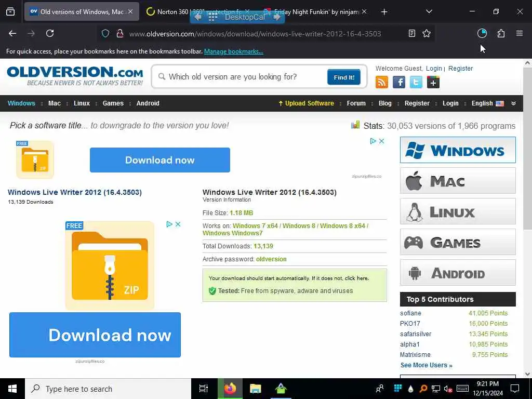The image size is (532, 399).
Task: Bookmark this page with the star icon
Action: (x=427, y=33)
